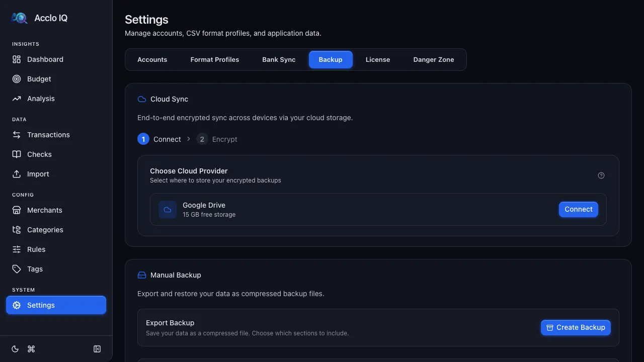Switch to the Bank Sync tab
644x362 pixels.
279,59
